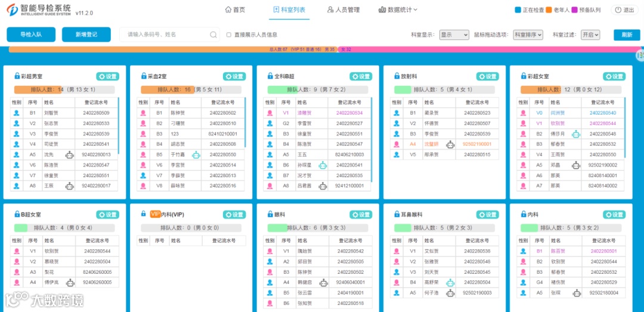The image size is (644, 312).
Task: Click the robot icon beside 王辰
Action: tap(69, 186)
